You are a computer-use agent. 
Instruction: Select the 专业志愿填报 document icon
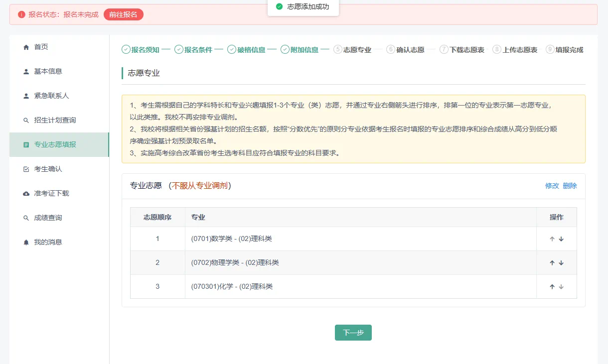[x=25, y=144]
